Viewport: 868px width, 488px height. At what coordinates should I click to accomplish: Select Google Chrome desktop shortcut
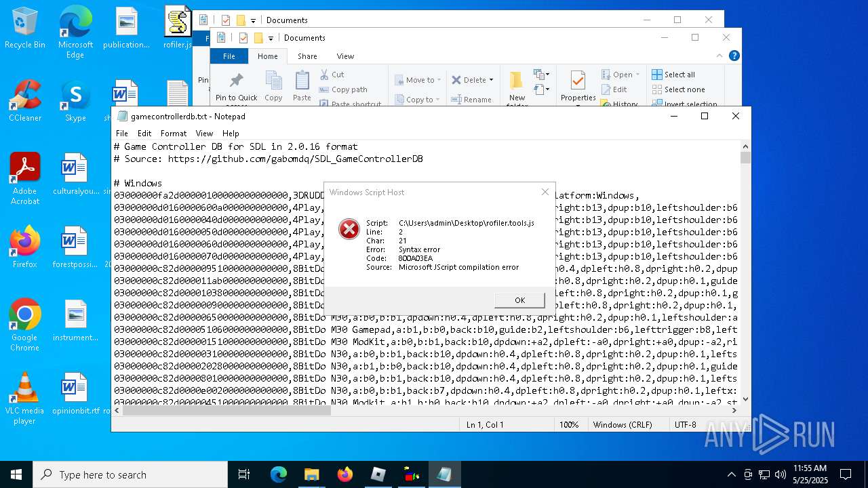(25, 325)
